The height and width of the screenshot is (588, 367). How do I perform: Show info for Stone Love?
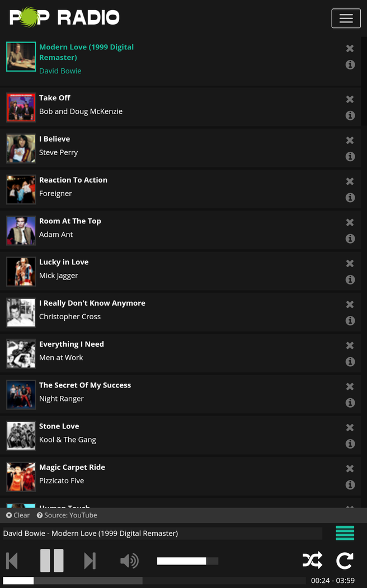(x=350, y=444)
